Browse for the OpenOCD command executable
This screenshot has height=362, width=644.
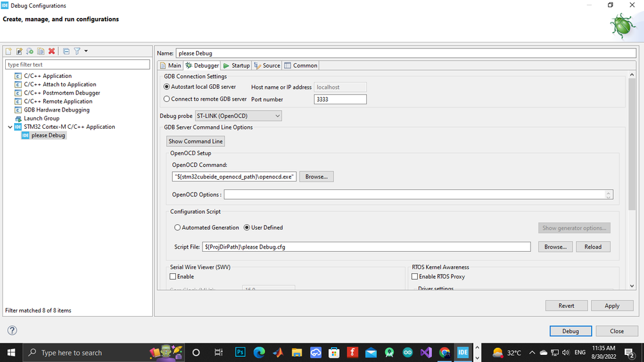coord(317,177)
